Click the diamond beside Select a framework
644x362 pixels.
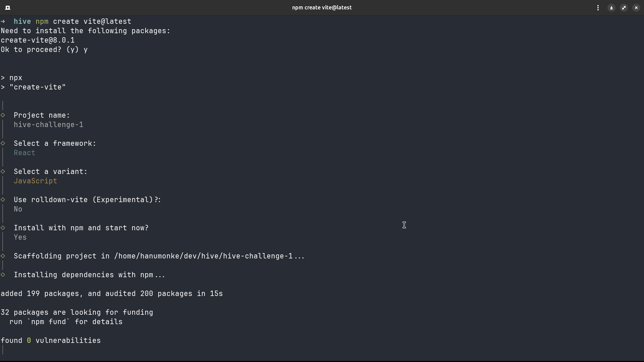click(x=3, y=143)
